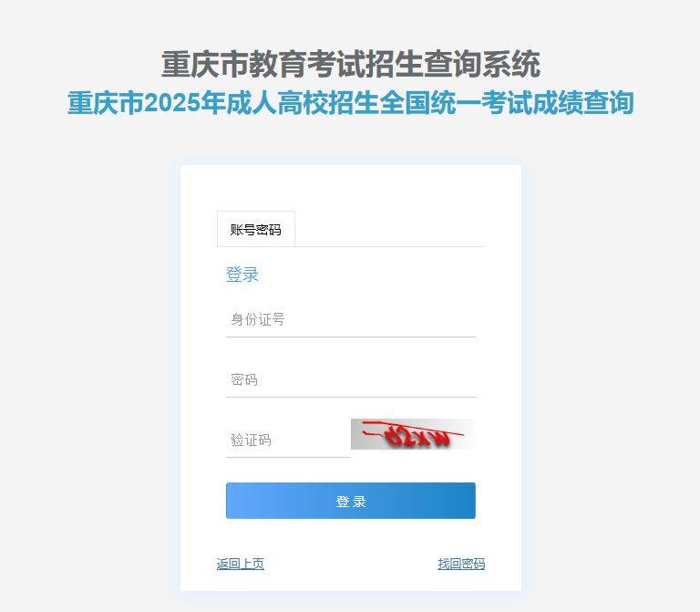Image resolution: width=700 pixels, height=612 pixels.
Task: Click the 登录 heading above the fields
Action: 242,275
